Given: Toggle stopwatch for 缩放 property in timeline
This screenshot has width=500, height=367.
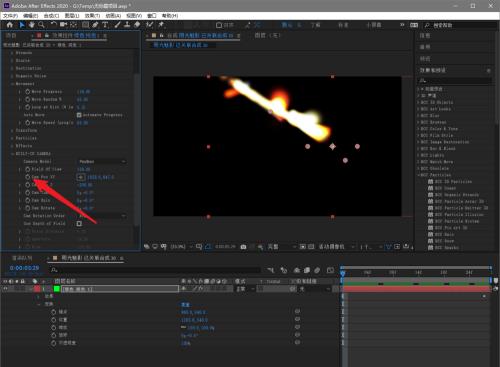Looking at the screenshot, I should pyautogui.click(x=53, y=327).
